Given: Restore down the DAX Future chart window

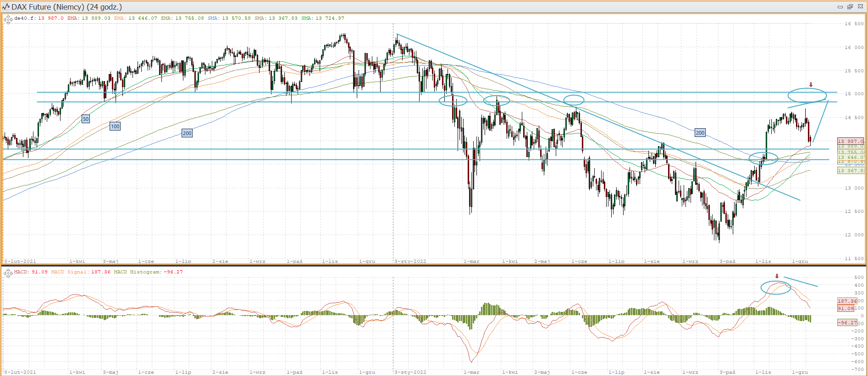Looking at the screenshot, I should [x=850, y=7].
